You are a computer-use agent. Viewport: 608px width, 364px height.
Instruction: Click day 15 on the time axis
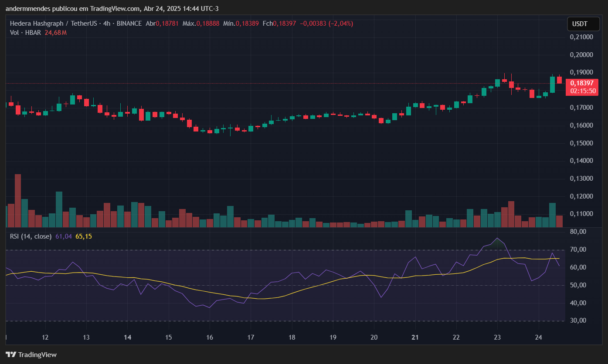[x=169, y=337]
